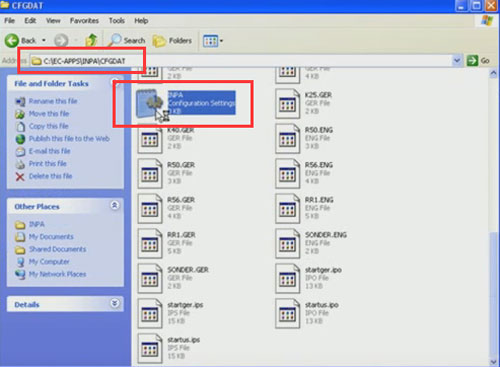Image resolution: width=500 pixels, height=367 pixels.
Task: Toggle the Folders pane button
Action: pos(173,41)
